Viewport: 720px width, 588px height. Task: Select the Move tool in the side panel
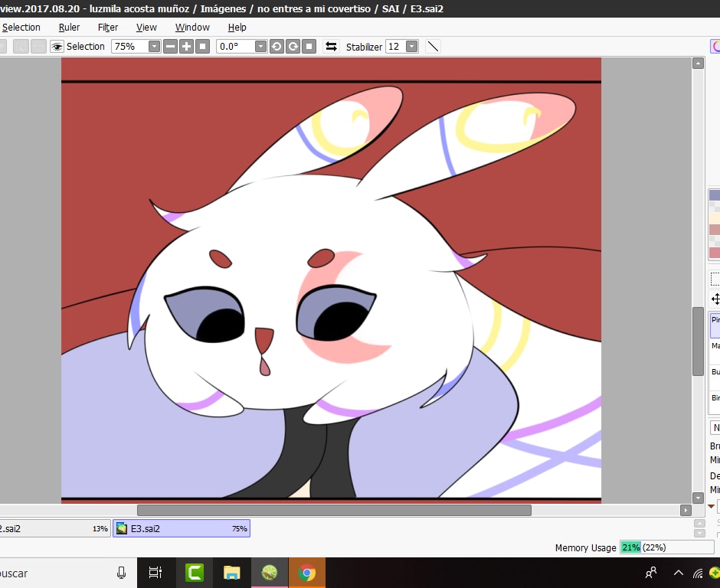[715, 299]
